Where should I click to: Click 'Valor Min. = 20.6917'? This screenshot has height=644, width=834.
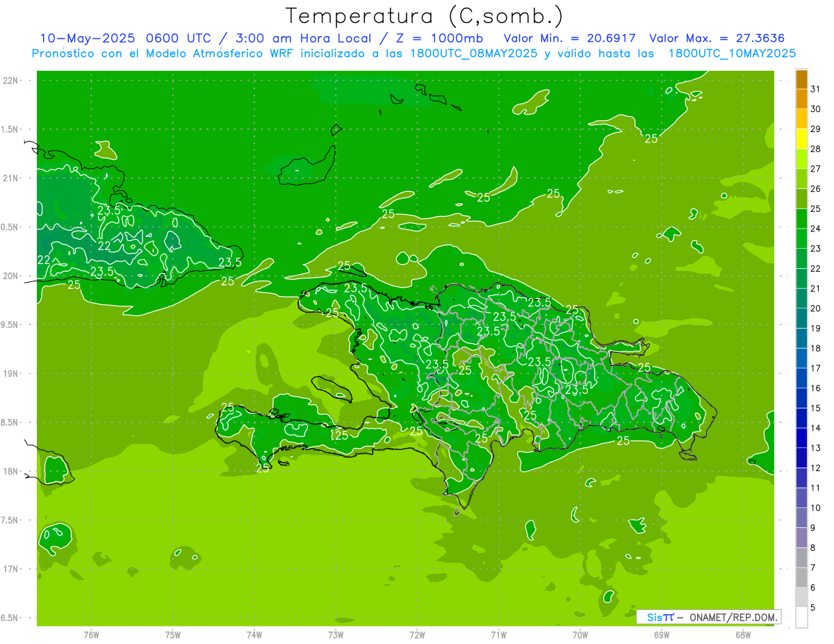click(x=570, y=38)
